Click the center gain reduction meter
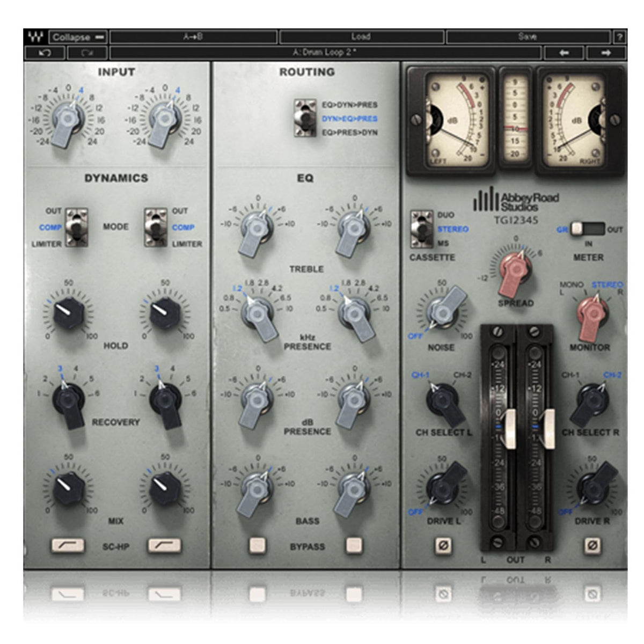The width and height of the screenshot is (644, 644). coord(515,118)
